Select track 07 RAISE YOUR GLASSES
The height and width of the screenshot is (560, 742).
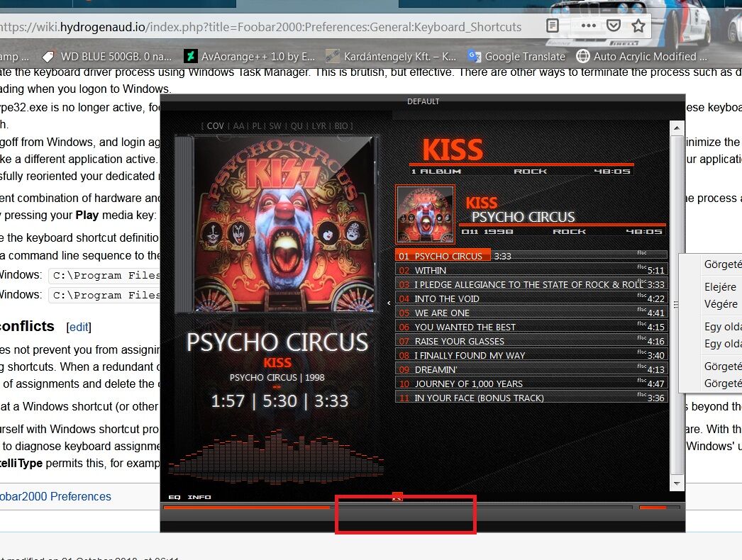click(x=531, y=341)
